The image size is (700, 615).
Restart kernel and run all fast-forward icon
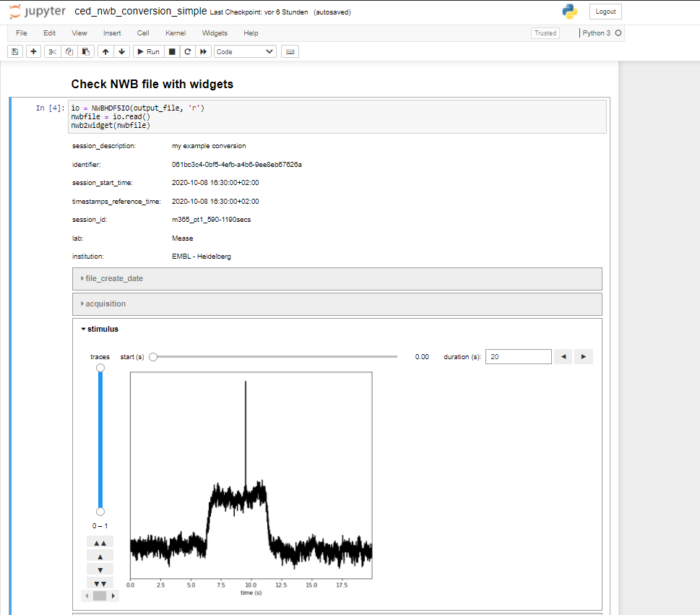[203, 52]
